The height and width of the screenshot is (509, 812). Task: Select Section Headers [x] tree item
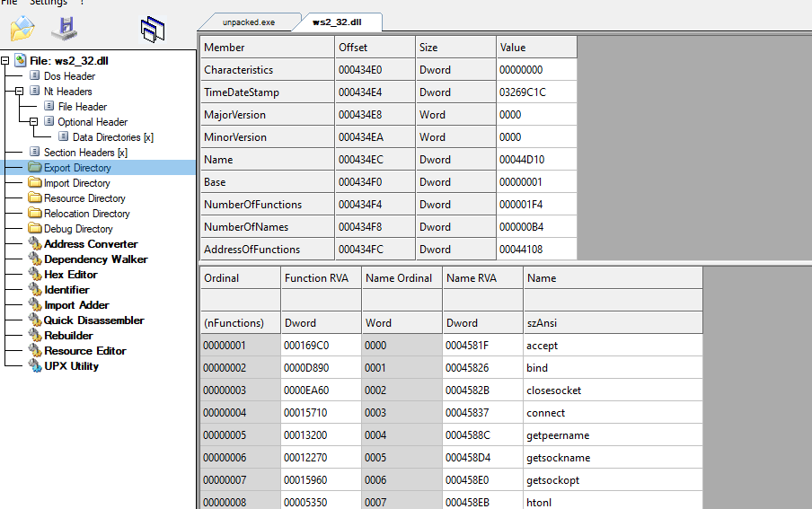tap(85, 153)
